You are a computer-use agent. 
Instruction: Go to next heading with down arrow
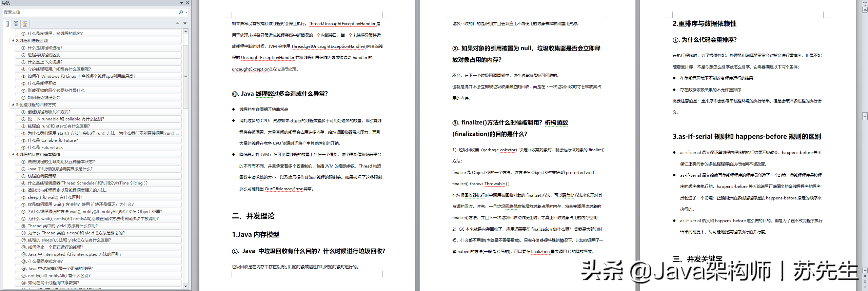pyautogui.click(x=185, y=23)
